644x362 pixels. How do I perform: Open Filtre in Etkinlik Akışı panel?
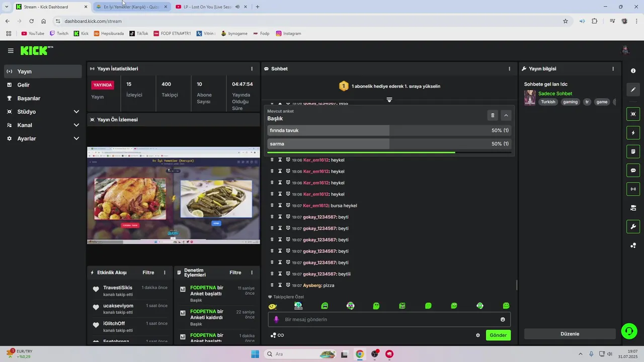click(148, 273)
